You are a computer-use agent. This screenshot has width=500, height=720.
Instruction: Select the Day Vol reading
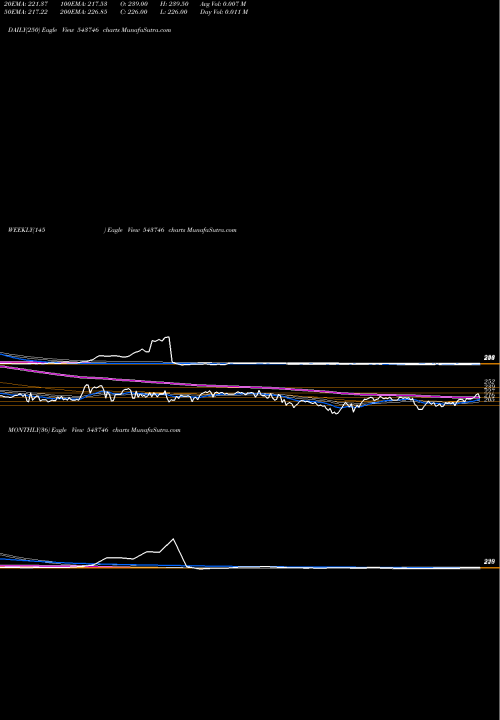point(224,12)
